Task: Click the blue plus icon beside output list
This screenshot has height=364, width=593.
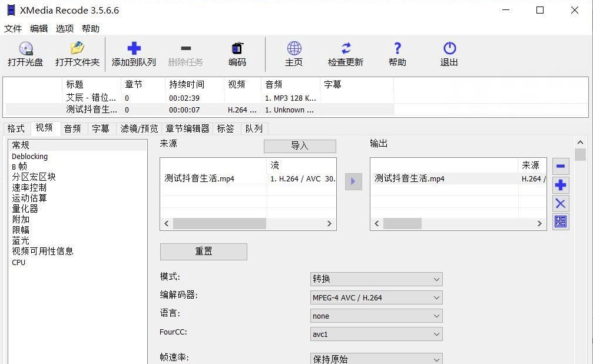Action: (x=560, y=185)
